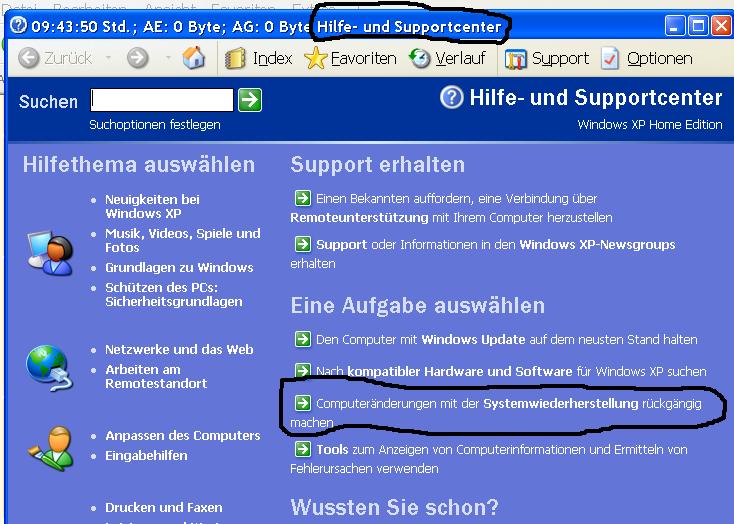
Task: Click green arrow beside Tools task
Action: (302, 449)
